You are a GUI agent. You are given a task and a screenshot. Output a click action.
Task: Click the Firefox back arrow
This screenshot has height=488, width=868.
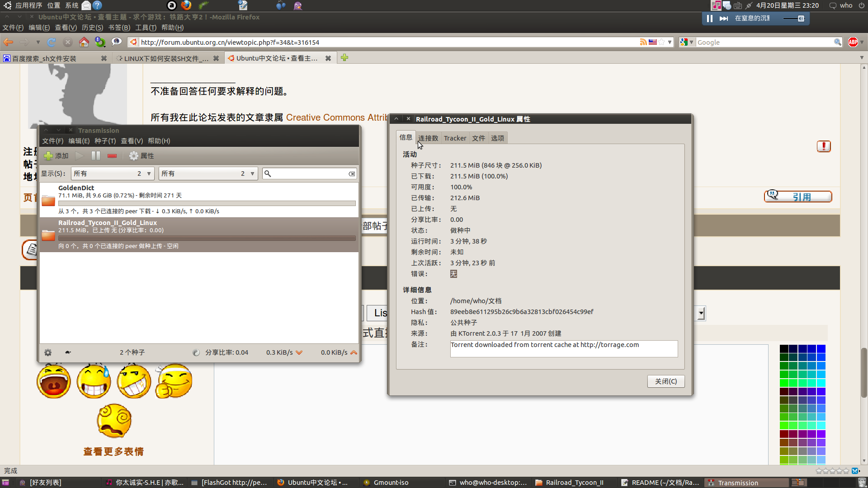[8, 42]
